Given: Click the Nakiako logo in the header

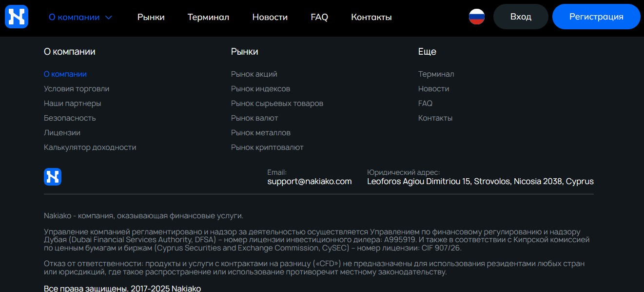Looking at the screenshot, I should coord(17,17).
